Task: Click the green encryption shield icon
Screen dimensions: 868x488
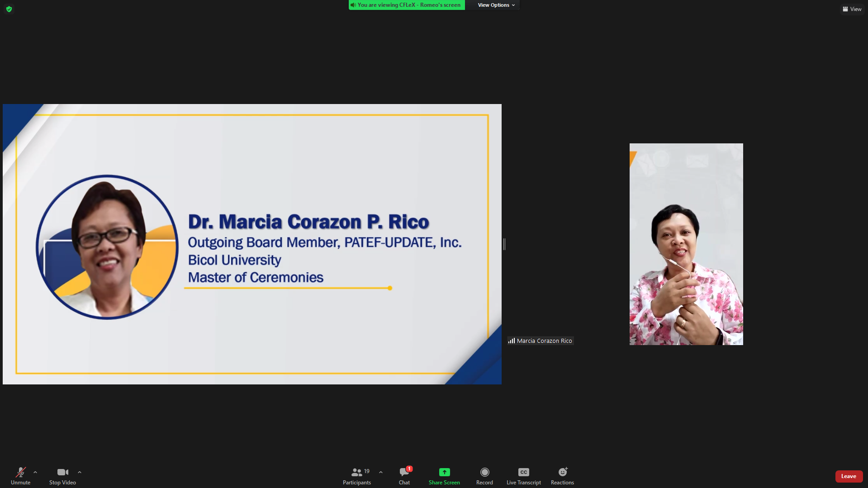Action: (9, 9)
